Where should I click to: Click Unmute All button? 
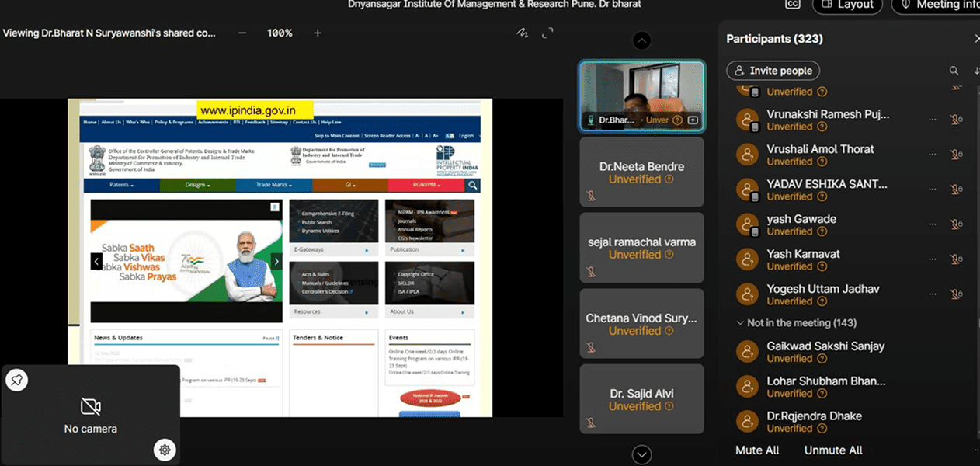coord(833,450)
